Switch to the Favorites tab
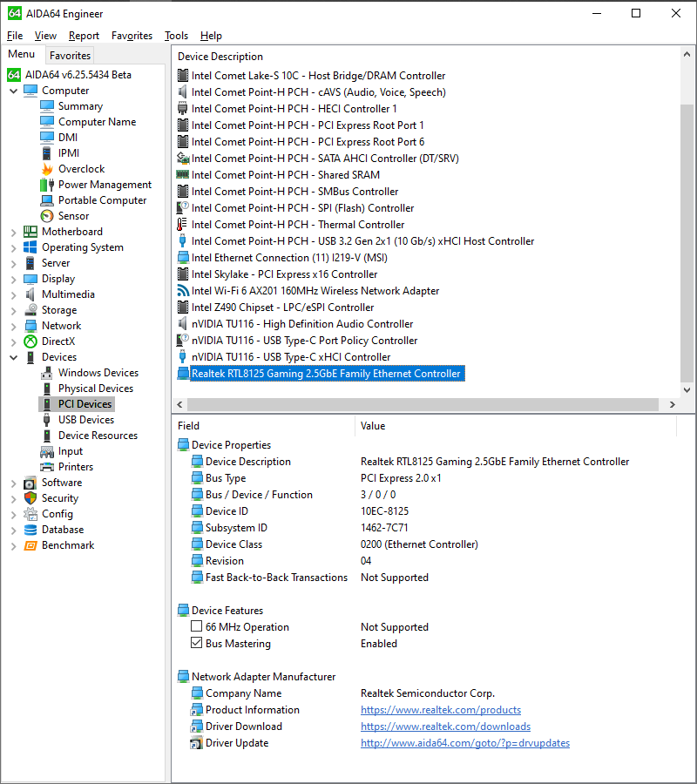Image resolution: width=697 pixels, height=784 pixels. pyautogui.click(x=70, y=56)
